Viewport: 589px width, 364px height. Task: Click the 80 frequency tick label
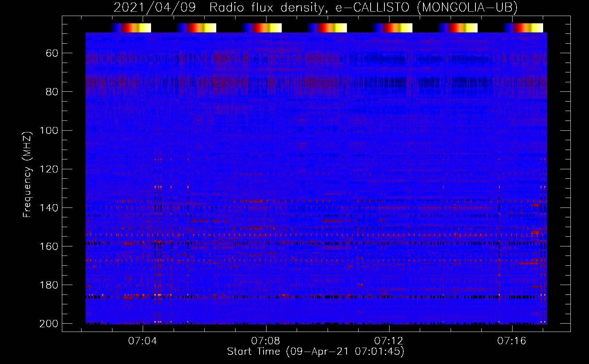(x=52, y=92)
